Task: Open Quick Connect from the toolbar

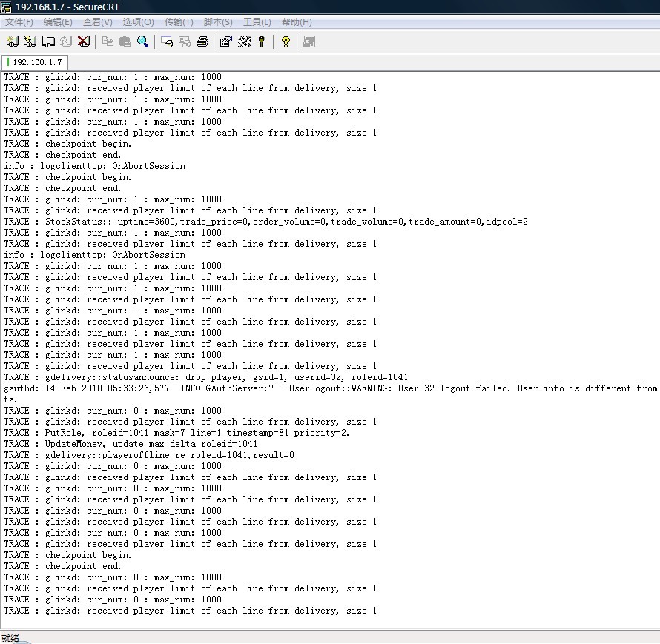Action: 30,42
